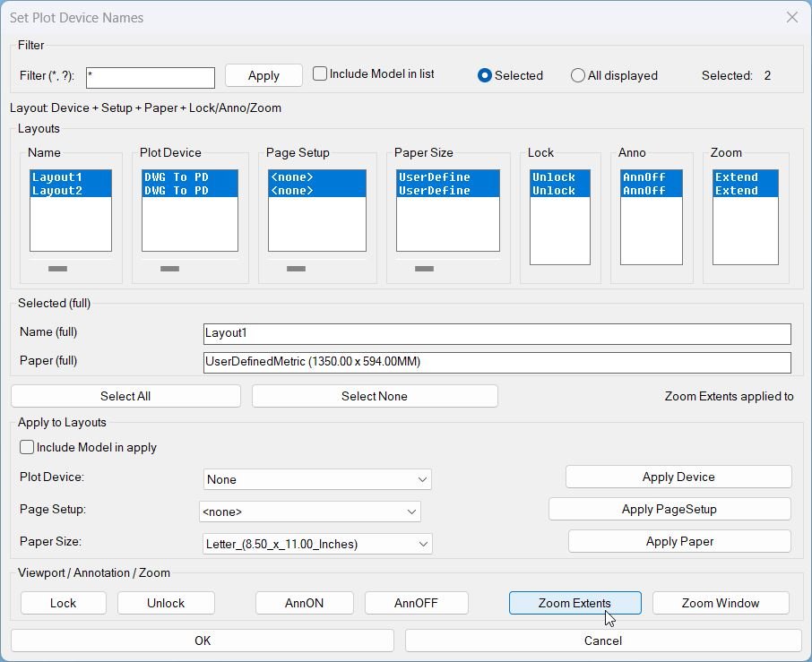Click the Select None button

click(375, 396)
